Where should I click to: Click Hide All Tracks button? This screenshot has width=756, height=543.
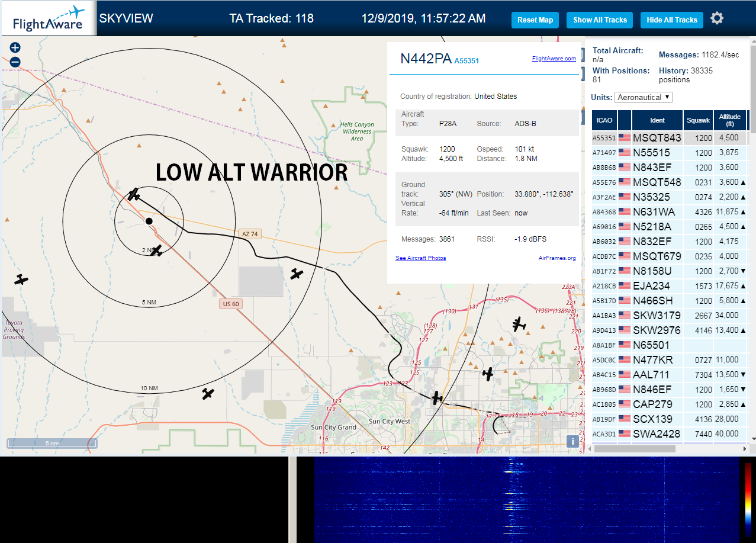(x=672, y=20)
